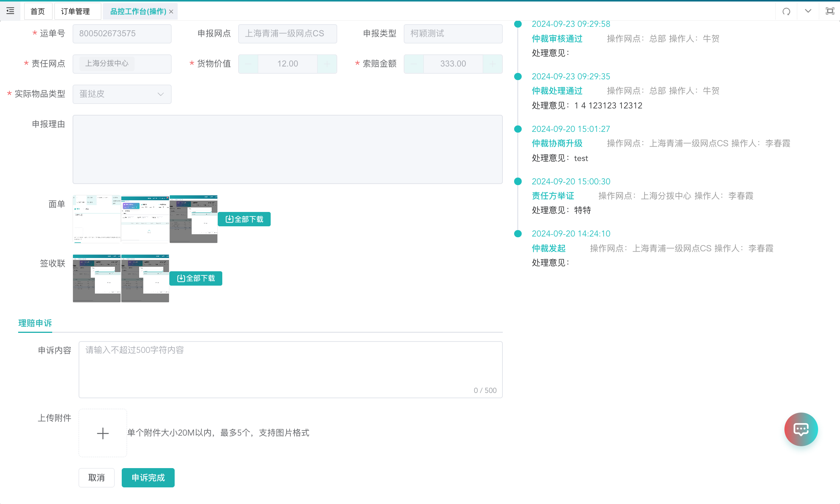
Task: Click the 取消 button
Action: (x=96, y=478)
